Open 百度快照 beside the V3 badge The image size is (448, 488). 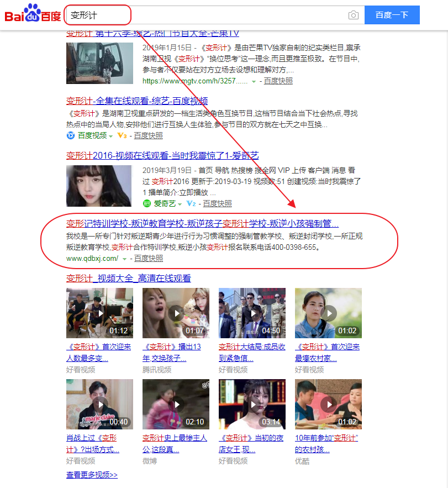coord(149,136)
